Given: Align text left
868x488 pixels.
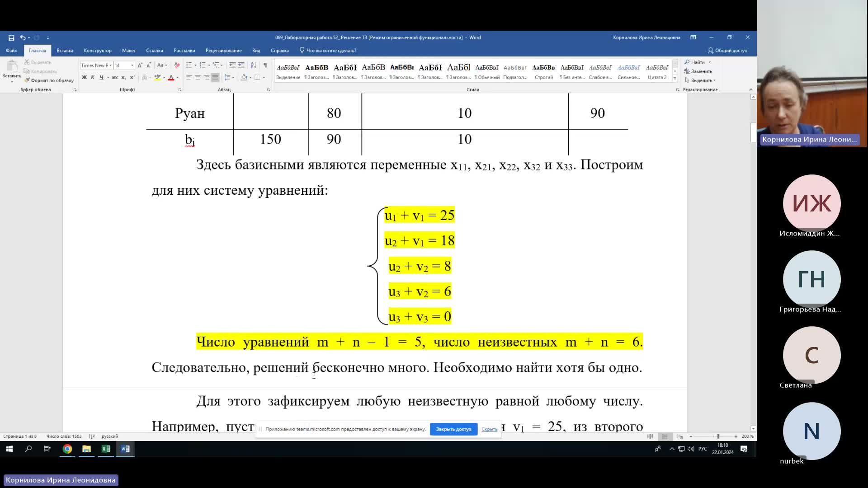Looking at the screenshot, I should tap(189, 78).
